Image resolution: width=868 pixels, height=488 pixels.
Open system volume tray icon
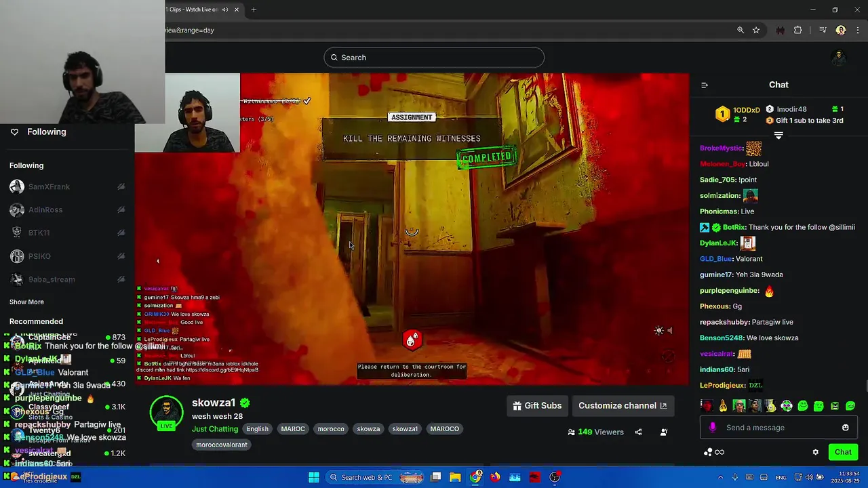[810, 478]
